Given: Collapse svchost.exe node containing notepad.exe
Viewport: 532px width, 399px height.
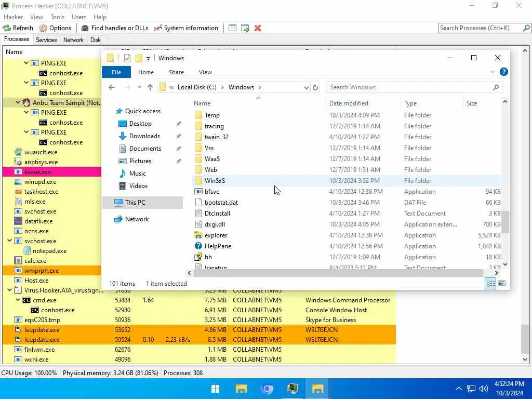Looking at the screenshot, I should click(x=9, y=241).
